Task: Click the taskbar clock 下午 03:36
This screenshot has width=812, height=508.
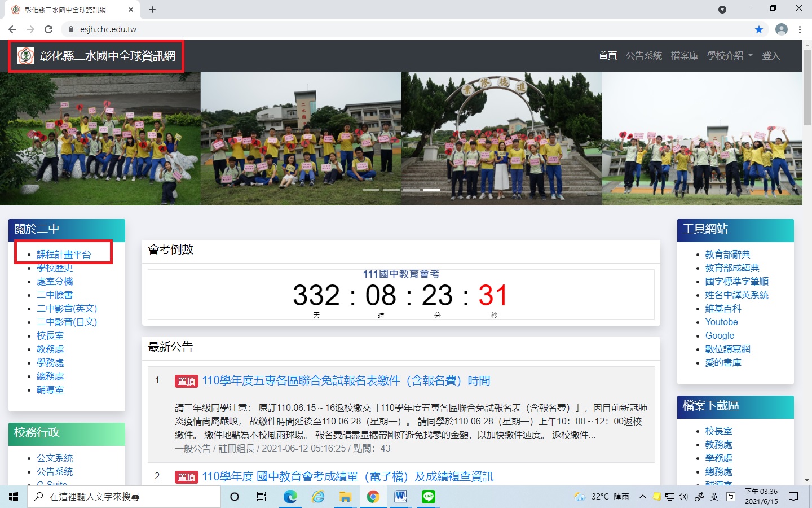Action: (761, 497)
